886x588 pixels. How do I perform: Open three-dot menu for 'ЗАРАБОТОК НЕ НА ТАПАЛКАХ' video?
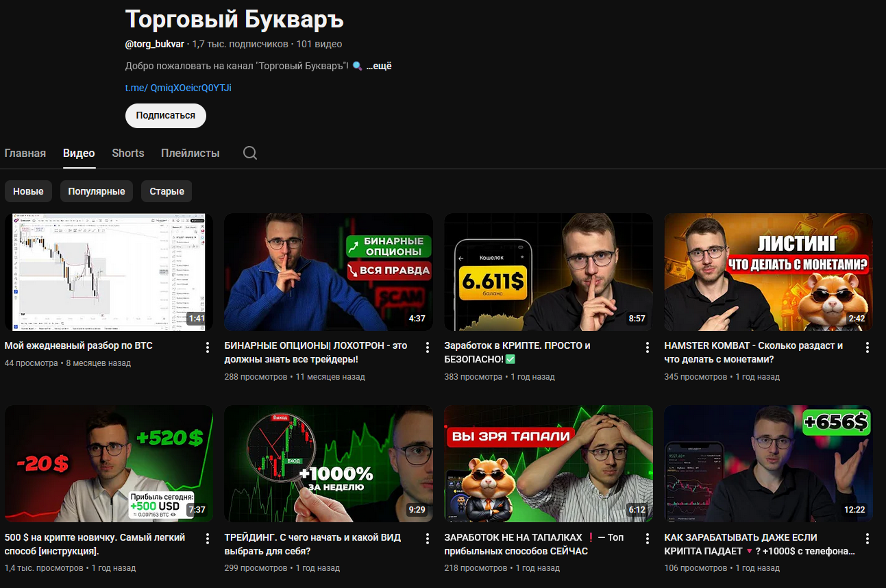pos(648,539)
